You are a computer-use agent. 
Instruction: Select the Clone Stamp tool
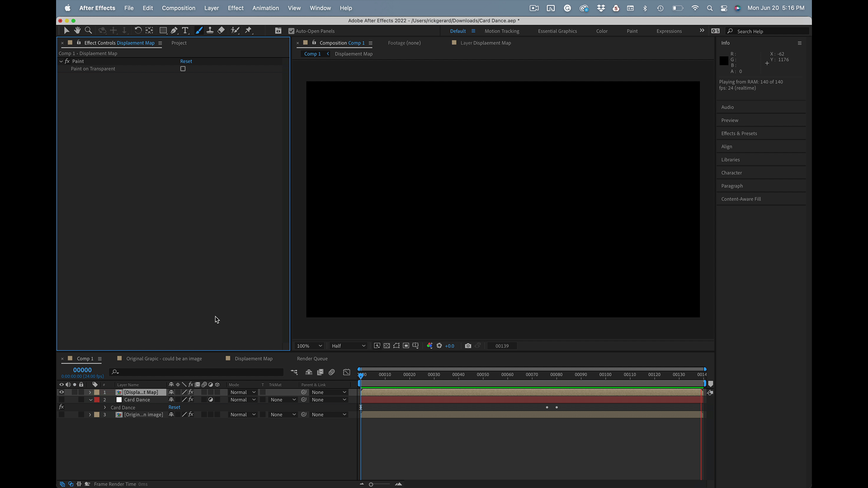(x=210, y=30)
